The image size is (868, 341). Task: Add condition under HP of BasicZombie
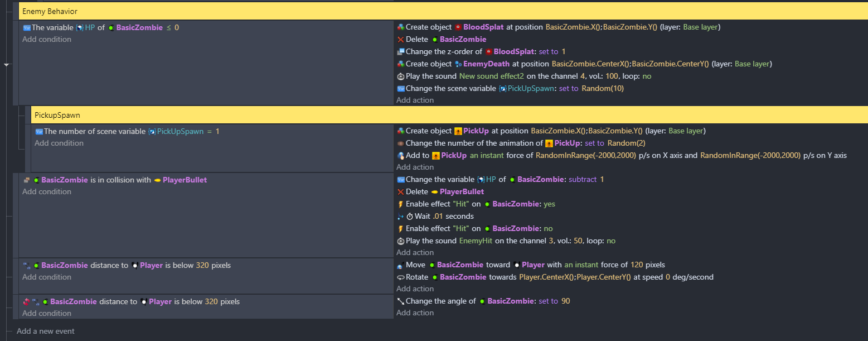point(47,39)
